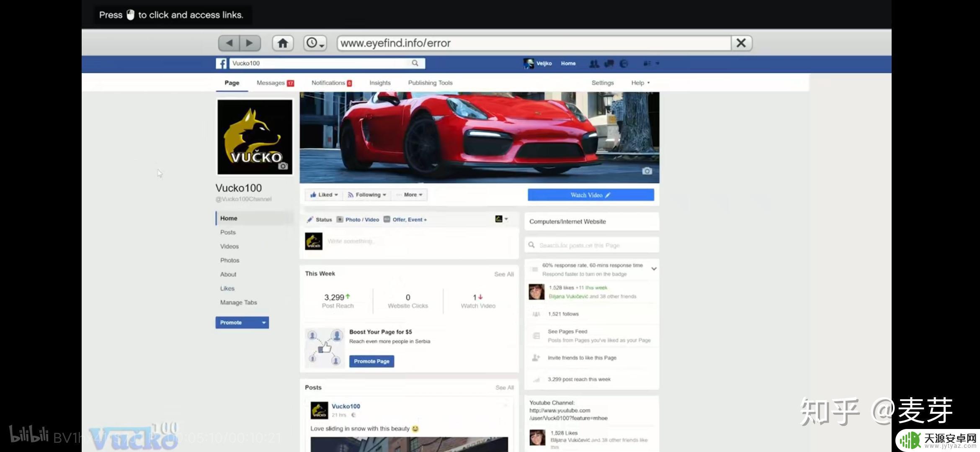Click the www.eyefind.info/error address bar
Image resolution: width=980 pixels, height=452 pixels.
point(534,43)
